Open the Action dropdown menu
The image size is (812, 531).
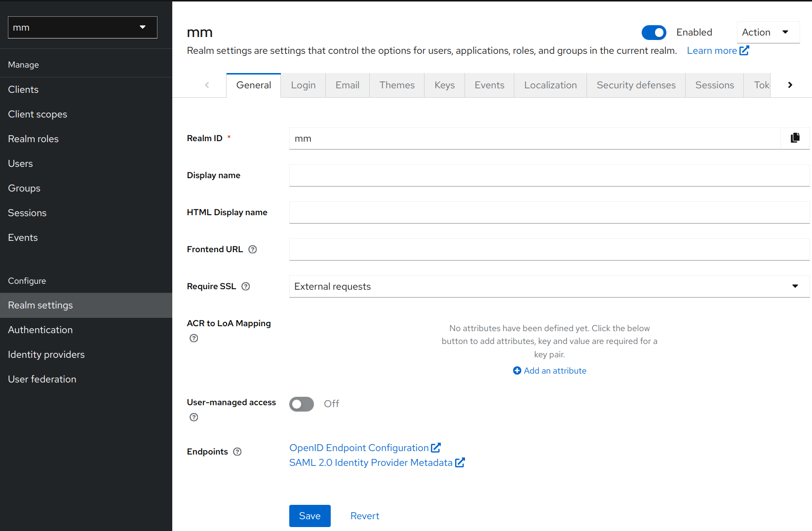coord(768,32)
